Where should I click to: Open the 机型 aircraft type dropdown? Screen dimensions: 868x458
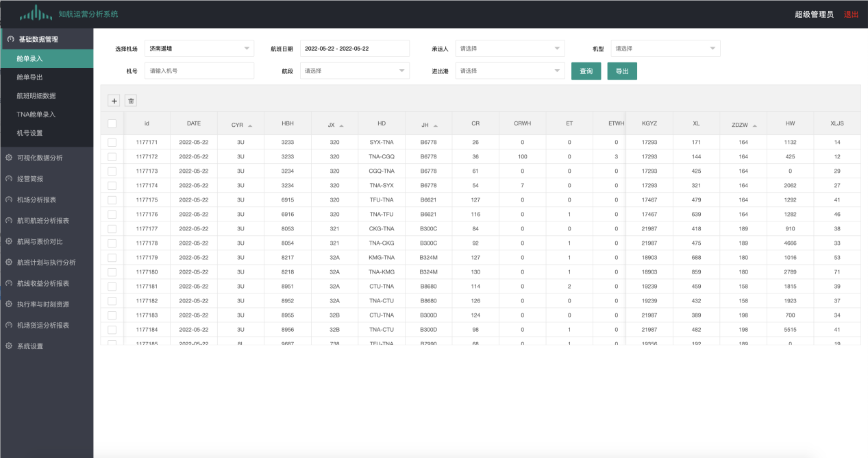coord(665,49)
